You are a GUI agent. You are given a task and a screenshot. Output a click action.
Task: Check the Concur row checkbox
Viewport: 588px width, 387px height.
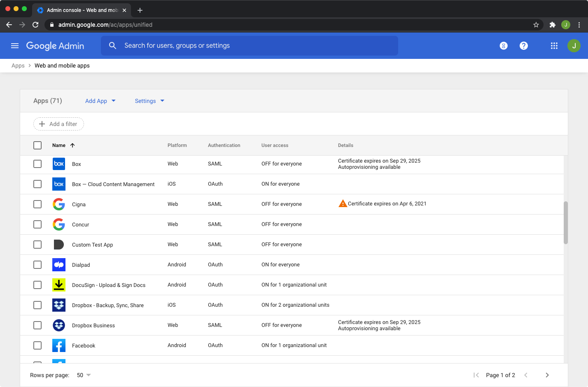tap(37, 224)
